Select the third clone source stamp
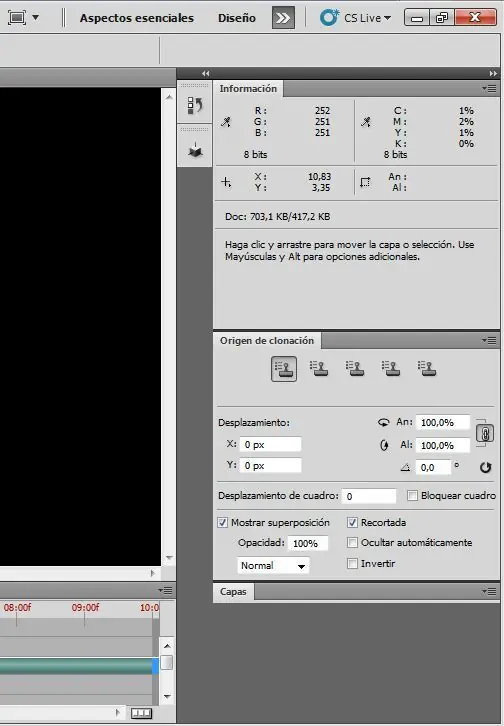The height and width of the screenshot is (726, 504). 355,369
